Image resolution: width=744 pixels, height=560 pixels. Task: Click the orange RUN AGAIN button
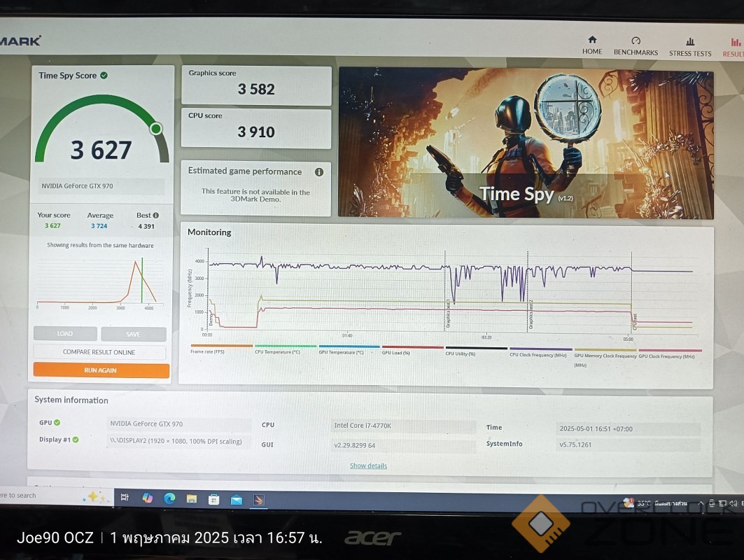[x=101, y=370]
